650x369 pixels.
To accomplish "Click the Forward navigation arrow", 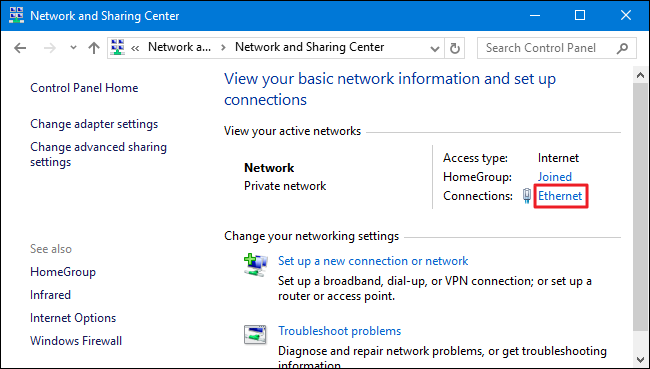I will coord(50,48).
